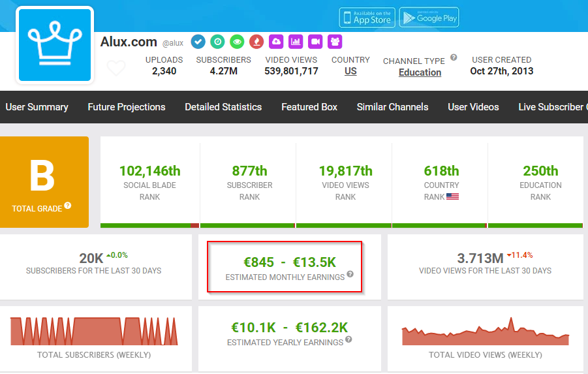The width and height of the screenshot is (588, 374).
Task: Open the Education channel type link
Action: pyautogui.click(x=420, y=72)
